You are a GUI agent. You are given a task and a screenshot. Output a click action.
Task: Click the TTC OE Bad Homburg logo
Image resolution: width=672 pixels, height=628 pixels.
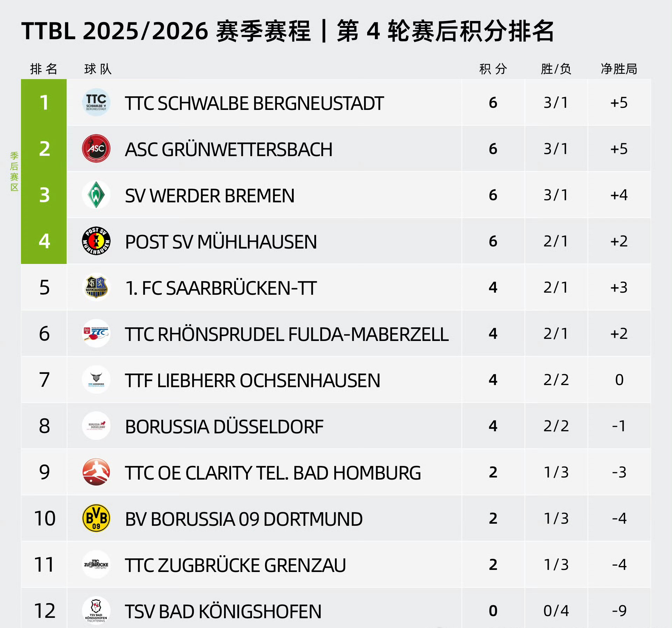pyautogui.click(x=96, y=472)
